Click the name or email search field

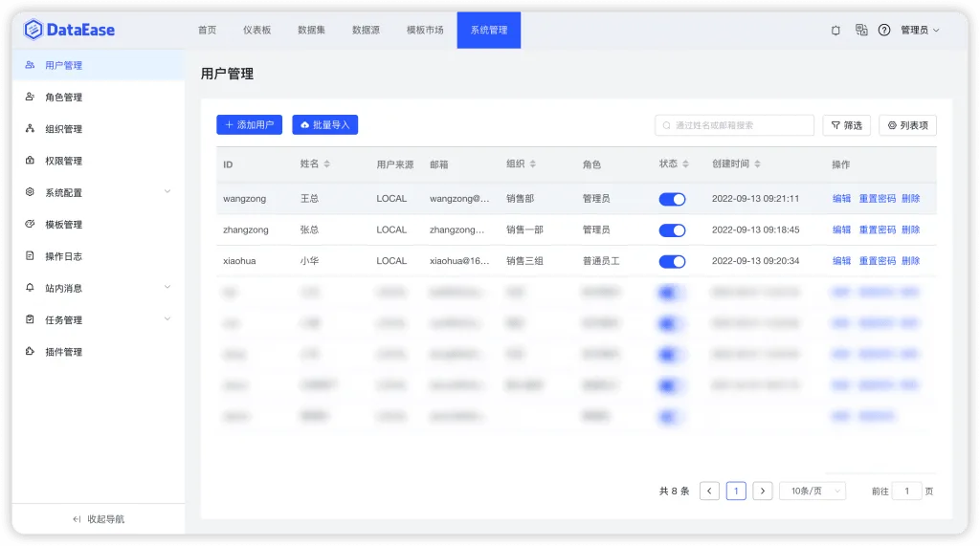click(x=734, y=125)
